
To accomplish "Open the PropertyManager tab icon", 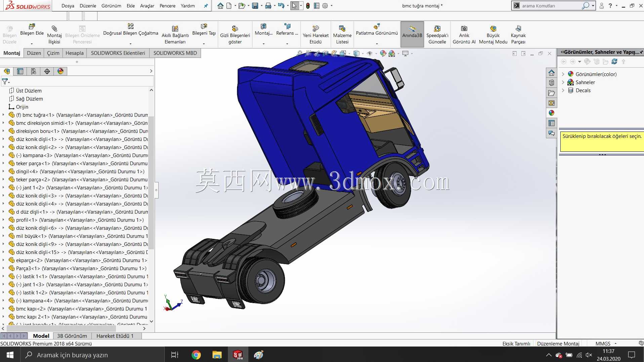I will coord(20,71).
